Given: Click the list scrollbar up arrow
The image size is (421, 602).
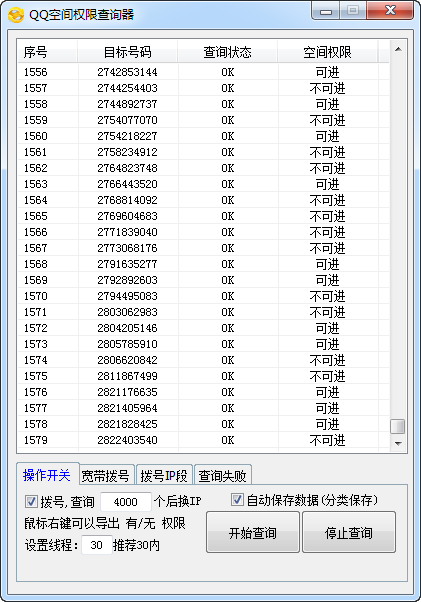Looking at the screenshot, I should point(398,49).
